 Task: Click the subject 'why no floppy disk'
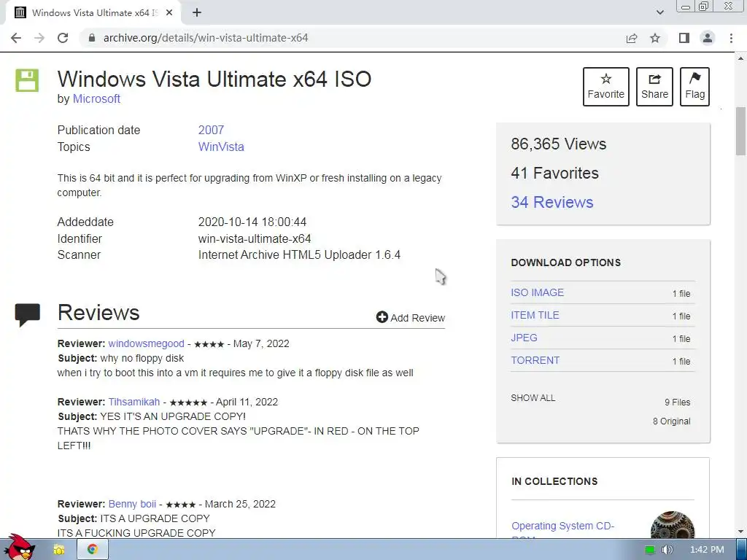pyautogui.click(x=142, y=358)
